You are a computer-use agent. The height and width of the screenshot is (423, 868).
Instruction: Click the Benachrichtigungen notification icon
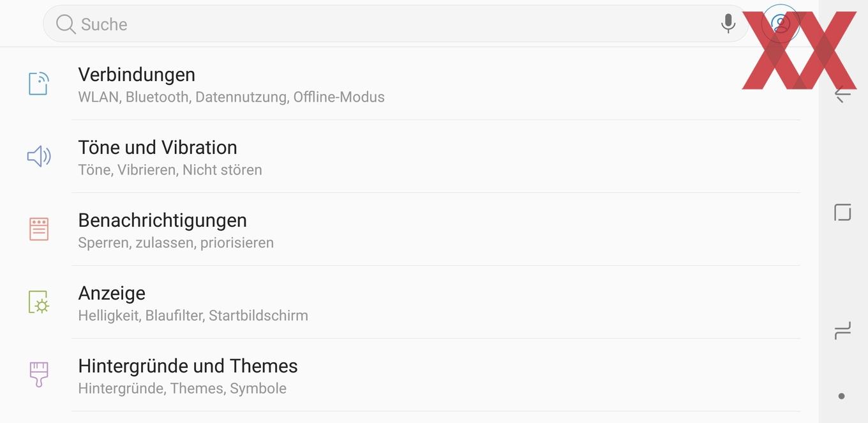click(x=39, y=229)
